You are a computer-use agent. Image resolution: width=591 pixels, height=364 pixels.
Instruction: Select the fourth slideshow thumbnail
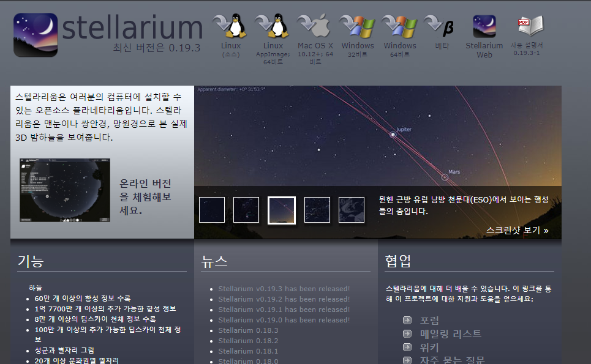317,210
